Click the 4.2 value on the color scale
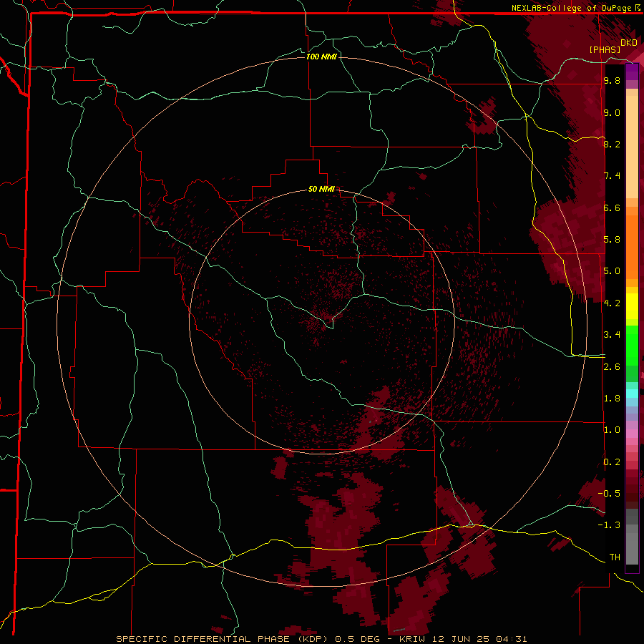Image resolution: width=644 pixels, height=644 pixels. [x=612, y=303]
